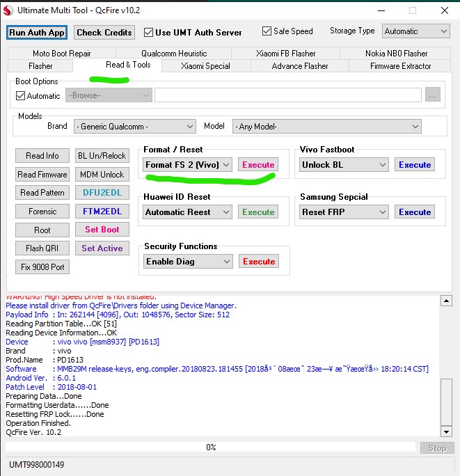Click the Run Auth App button
The image size is (460, 476).
37,33
